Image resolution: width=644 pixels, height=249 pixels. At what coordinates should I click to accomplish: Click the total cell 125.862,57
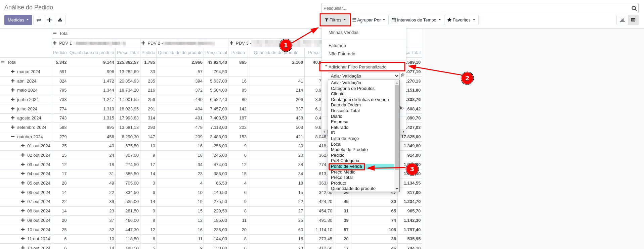click(x=128, y=62)
